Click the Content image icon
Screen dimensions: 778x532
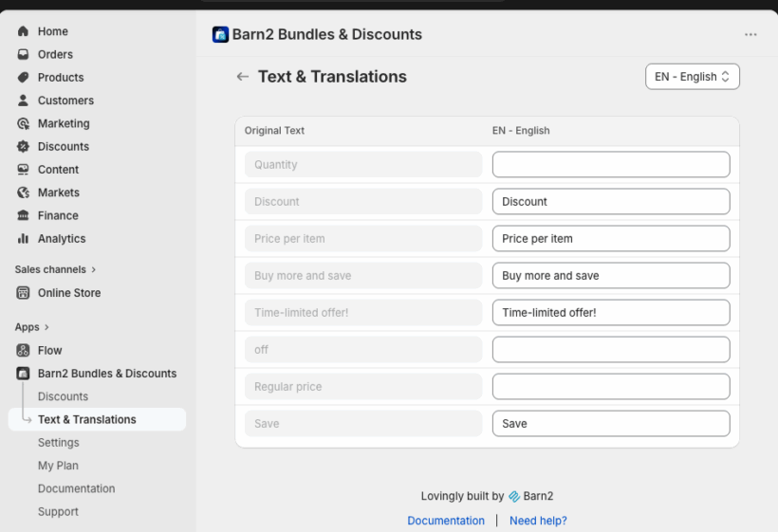coord(23,170)
